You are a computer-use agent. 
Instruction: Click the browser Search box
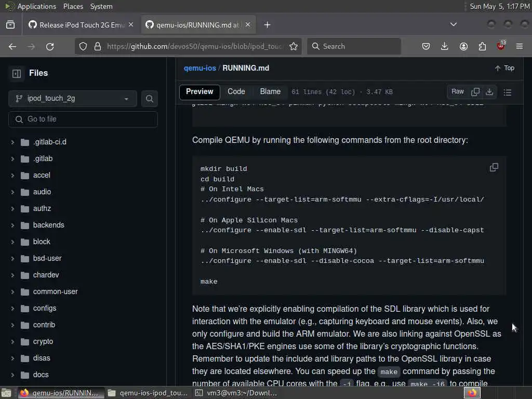pyautogui.click(x=354, y=46)
